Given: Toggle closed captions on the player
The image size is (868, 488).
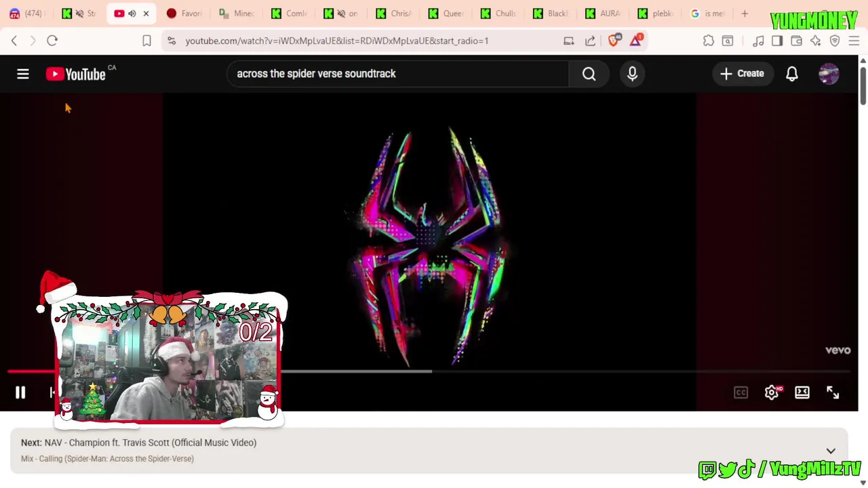Looking at the screenshot, I should coord(741,392).
